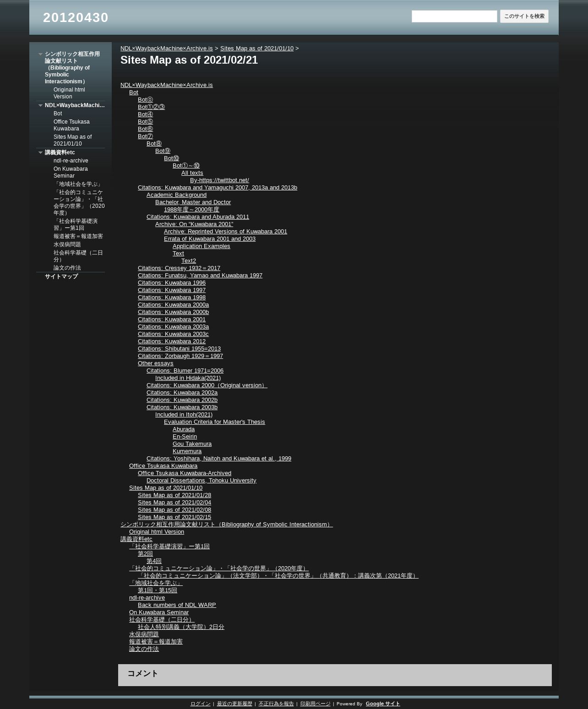Open Application Examples link
588x709 pixels.
pos(201,246)
